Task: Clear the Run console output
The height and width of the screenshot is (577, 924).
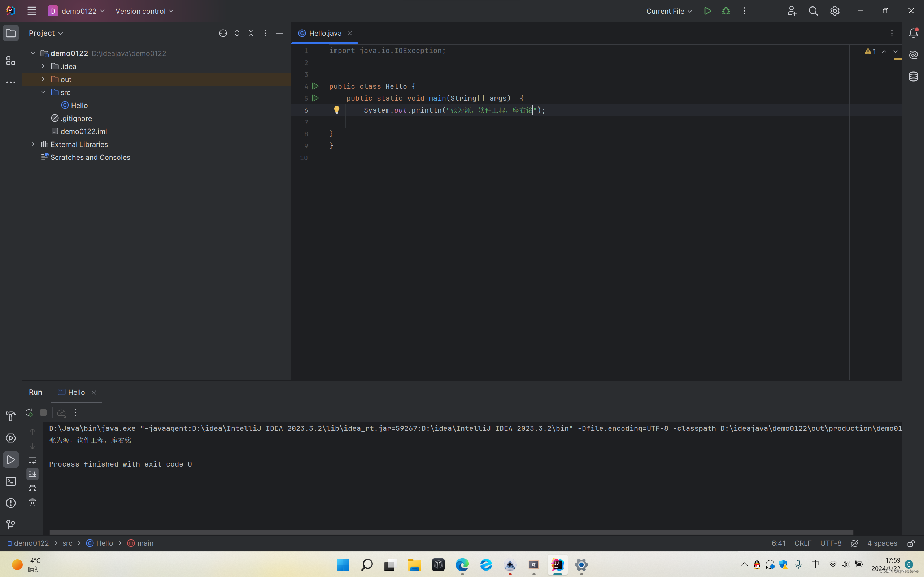Action: coord(32,503)
